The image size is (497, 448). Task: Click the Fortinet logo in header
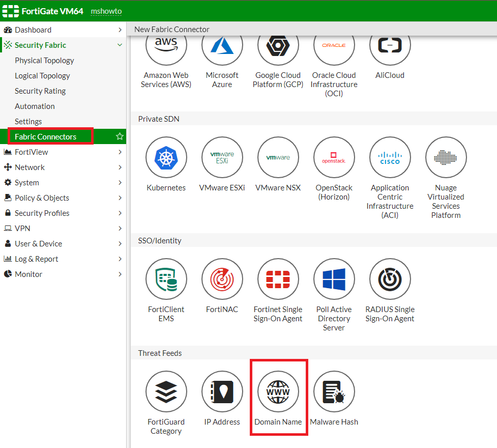(11, 11)
